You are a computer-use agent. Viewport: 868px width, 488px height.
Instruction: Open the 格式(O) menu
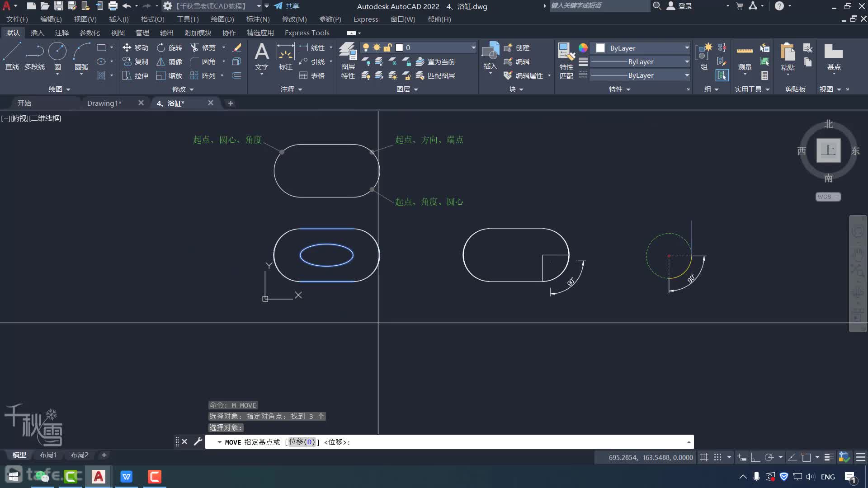click(x=151, y=19)
